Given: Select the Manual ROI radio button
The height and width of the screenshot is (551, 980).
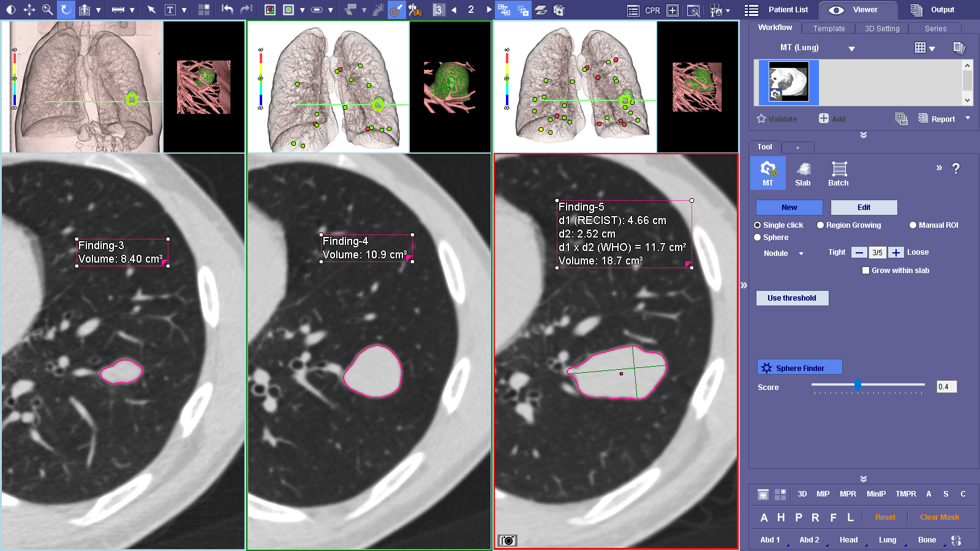Looking at the screenshot, I should pyautogui.click(x=913, y=225).
